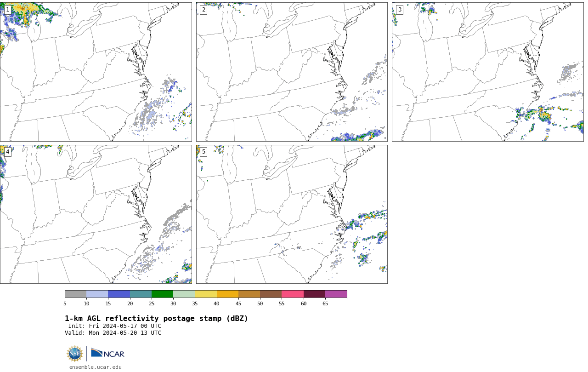588x372 pixels.
Task: Open ensemble member 4 reflectivity map
Action: [x=96, y=214]
